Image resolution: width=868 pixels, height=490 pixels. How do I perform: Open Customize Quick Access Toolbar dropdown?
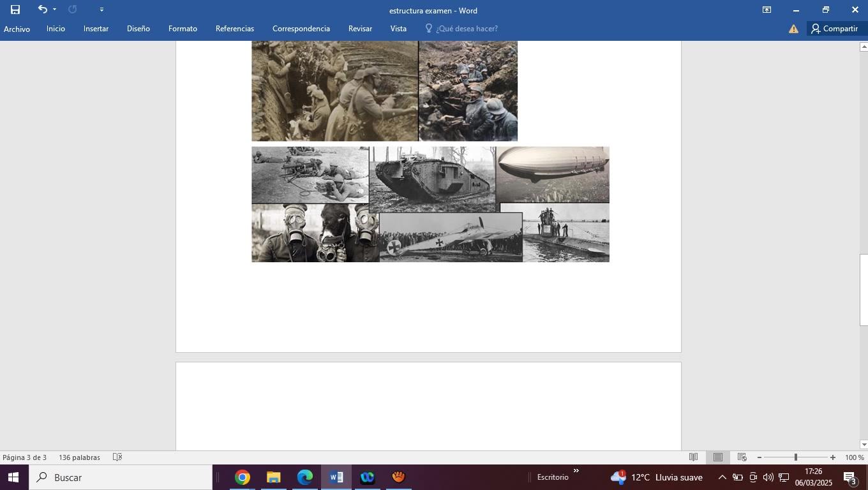coord(101,10)
